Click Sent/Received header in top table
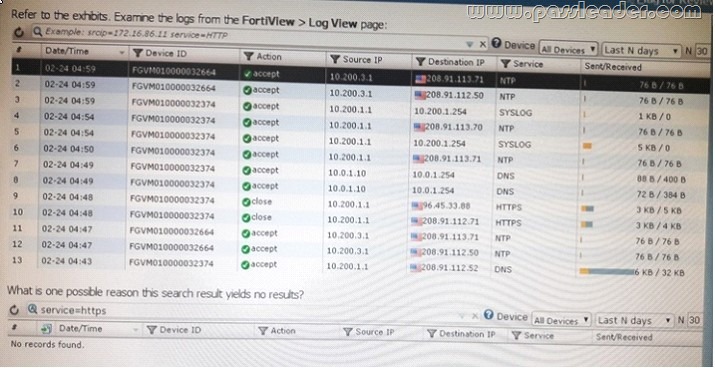 pyautogui.click(x=613, y=67)
